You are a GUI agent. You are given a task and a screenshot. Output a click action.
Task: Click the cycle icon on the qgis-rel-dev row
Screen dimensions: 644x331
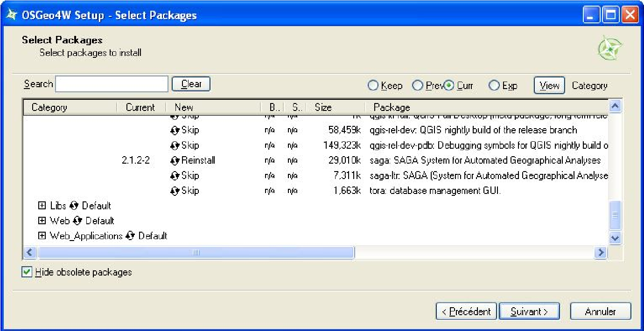pyautogui.click(x=175, y=130)
